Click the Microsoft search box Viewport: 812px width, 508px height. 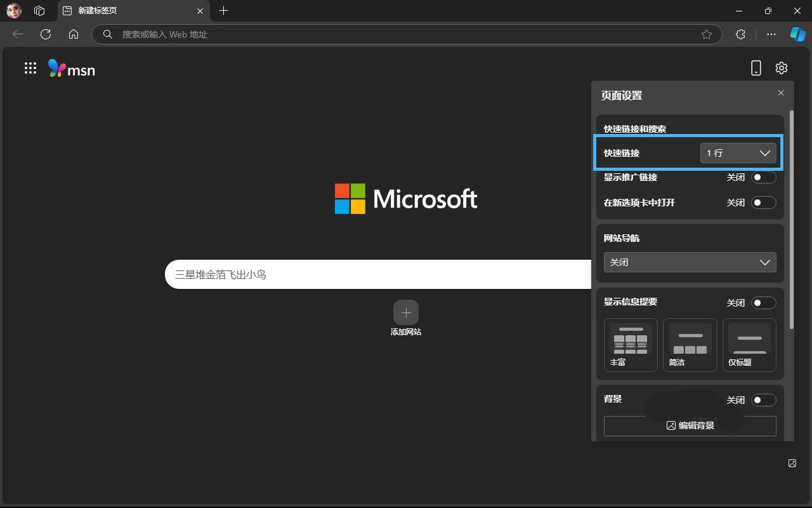point(378,274)
